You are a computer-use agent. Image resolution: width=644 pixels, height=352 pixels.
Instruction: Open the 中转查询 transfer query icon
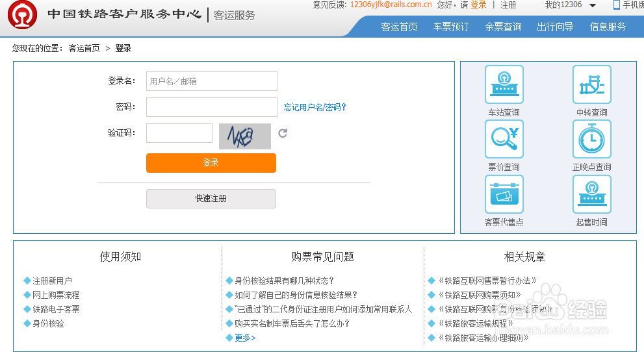pos(591,84)
